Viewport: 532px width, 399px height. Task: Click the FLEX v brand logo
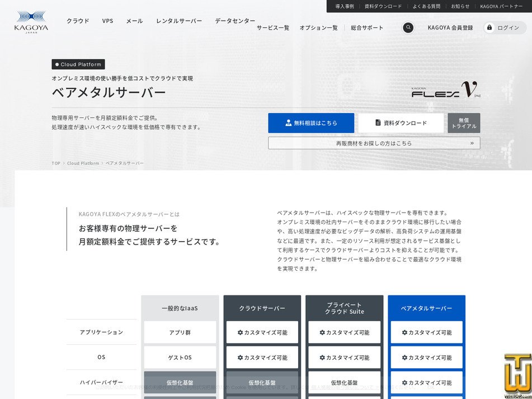click(x=446, y=90)
